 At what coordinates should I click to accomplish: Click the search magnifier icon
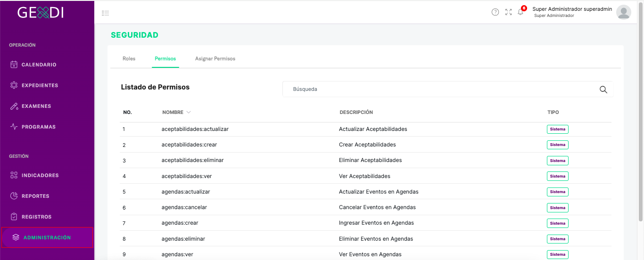603,89
